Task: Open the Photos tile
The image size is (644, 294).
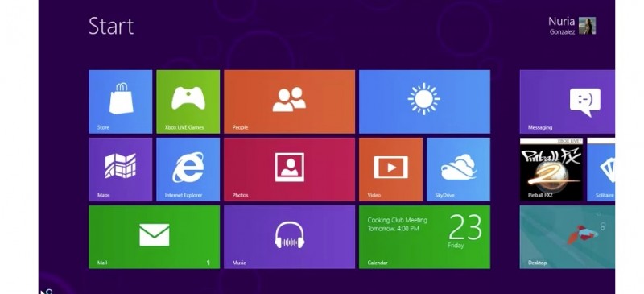Action: pos(289,169)
